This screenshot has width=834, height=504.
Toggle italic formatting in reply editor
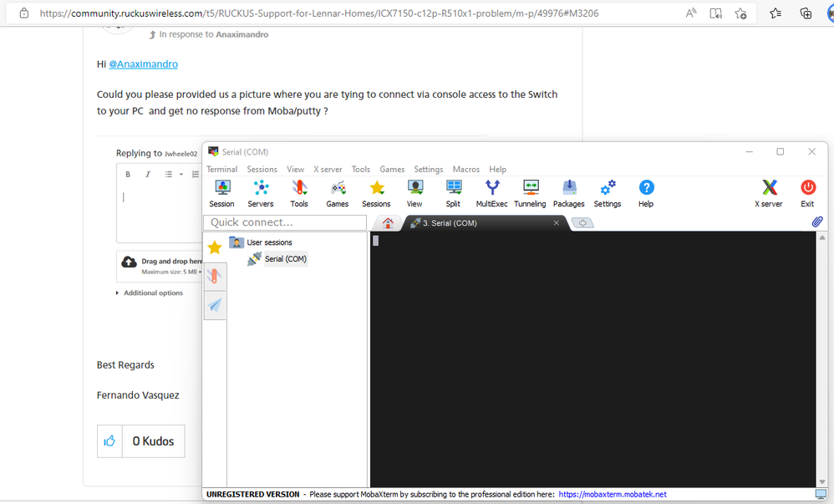(x=148, y=175)
